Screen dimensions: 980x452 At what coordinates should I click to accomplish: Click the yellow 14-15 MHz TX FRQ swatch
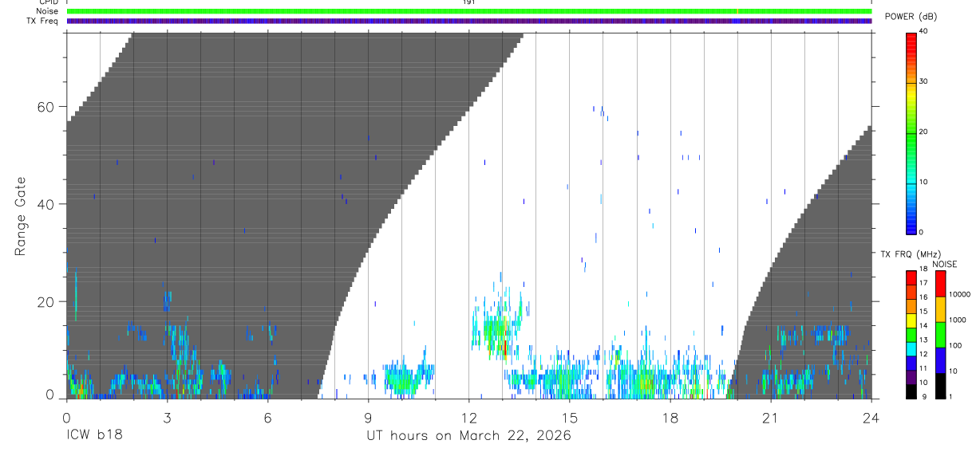(911, 320)
